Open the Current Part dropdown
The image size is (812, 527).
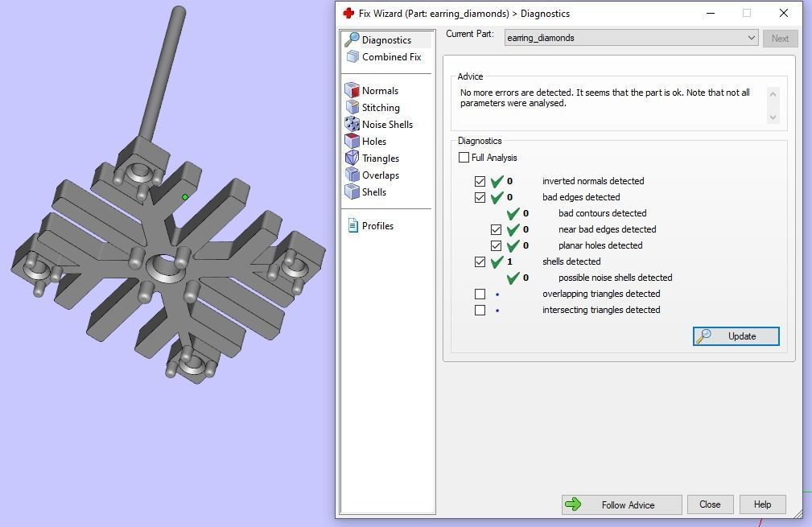[x=631, y=38]
